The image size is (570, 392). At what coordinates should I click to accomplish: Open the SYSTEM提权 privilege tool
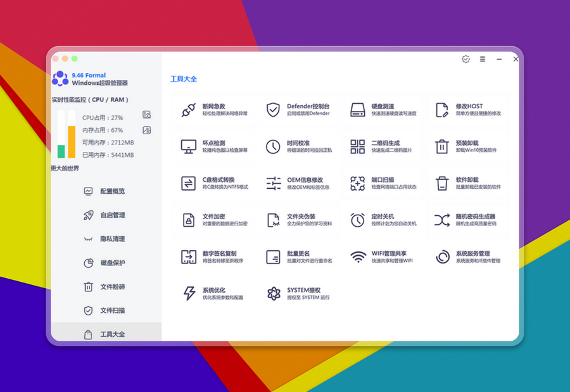[x=297, y=293]
